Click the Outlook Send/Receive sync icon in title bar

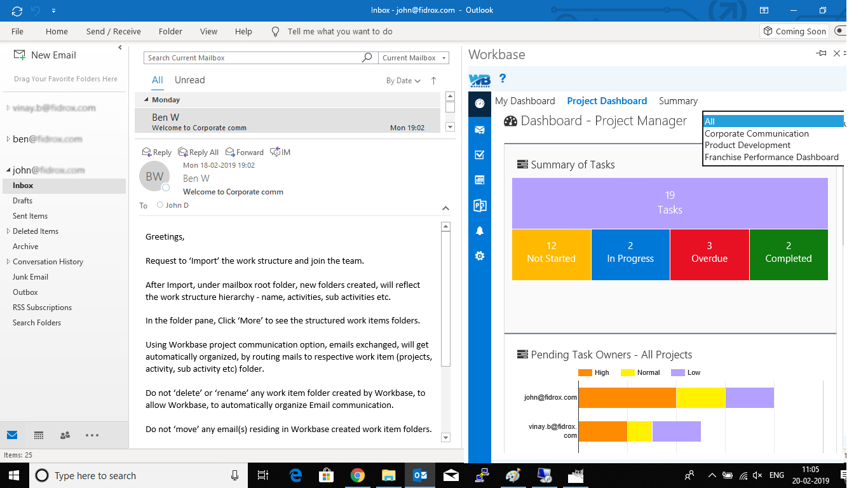(17, 10)
